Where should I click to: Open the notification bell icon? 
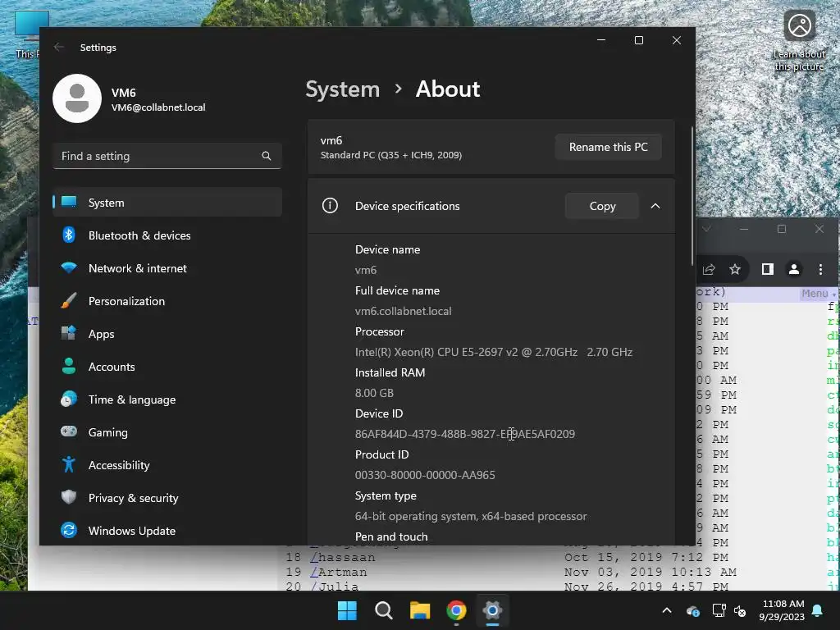pos(818,610)
